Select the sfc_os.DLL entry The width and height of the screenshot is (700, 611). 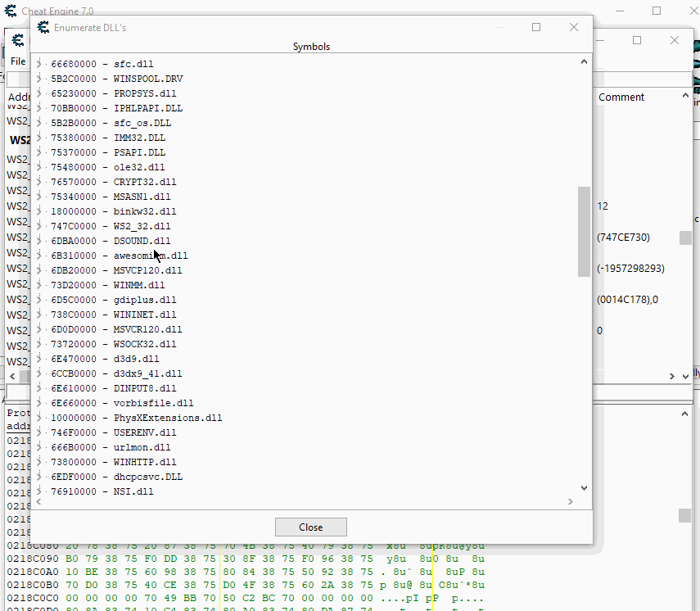111,123
